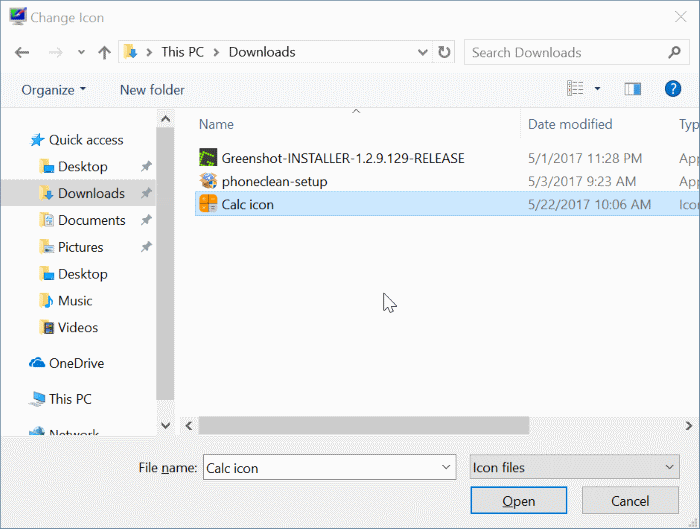Click the horizontal scrollbar left arrow
The height and width of the screenshot is (529, 700).
coord(189,426)
